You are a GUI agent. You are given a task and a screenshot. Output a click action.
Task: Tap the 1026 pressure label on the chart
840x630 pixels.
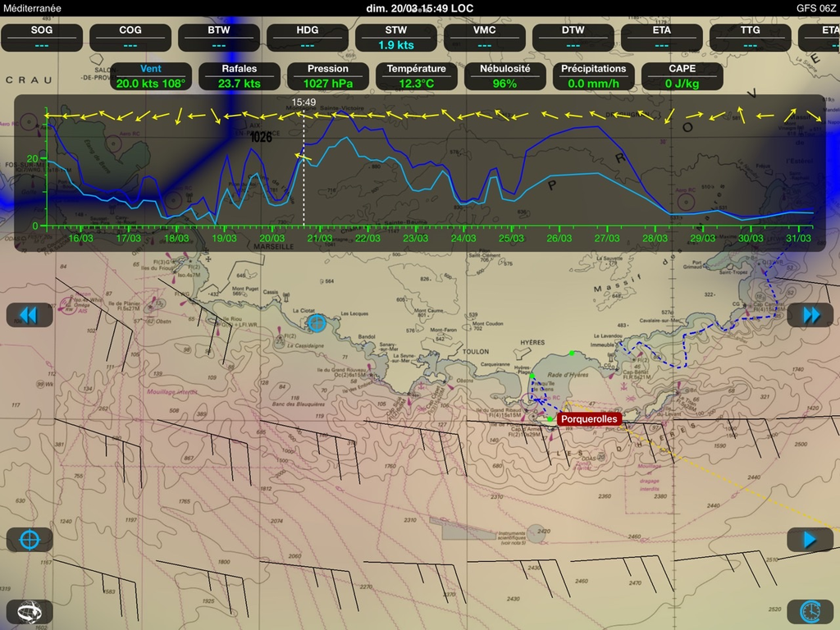click(x=261, y=138)
